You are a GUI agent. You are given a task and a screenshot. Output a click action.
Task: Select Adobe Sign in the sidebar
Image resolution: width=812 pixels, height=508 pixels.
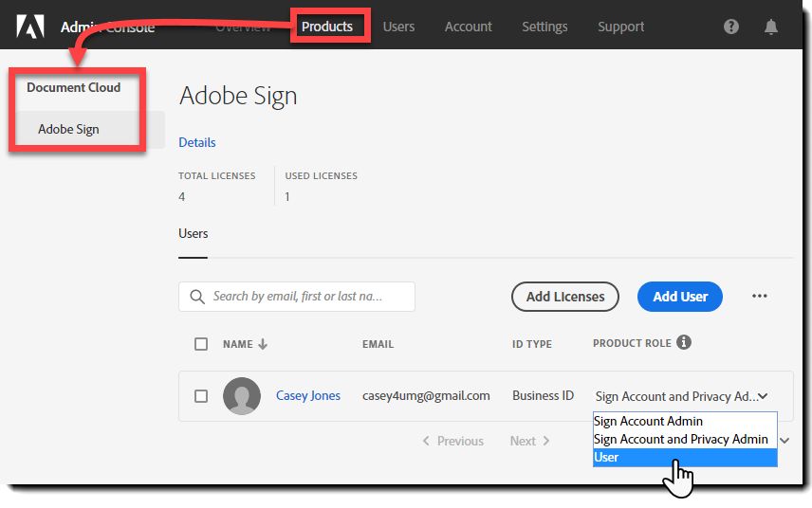[68, 129]
